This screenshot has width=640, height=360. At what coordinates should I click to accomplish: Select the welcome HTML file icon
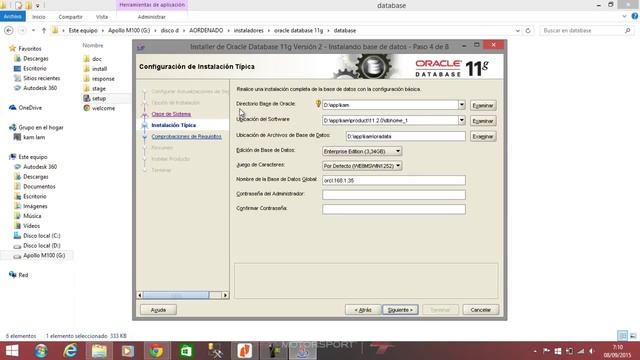(x=87, y=108)
